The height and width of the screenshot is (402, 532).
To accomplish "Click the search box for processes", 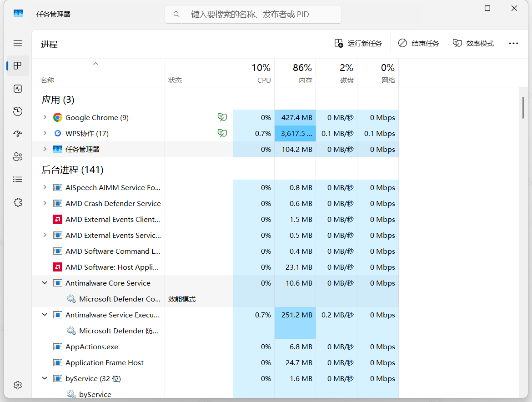I will click(253, 15).
